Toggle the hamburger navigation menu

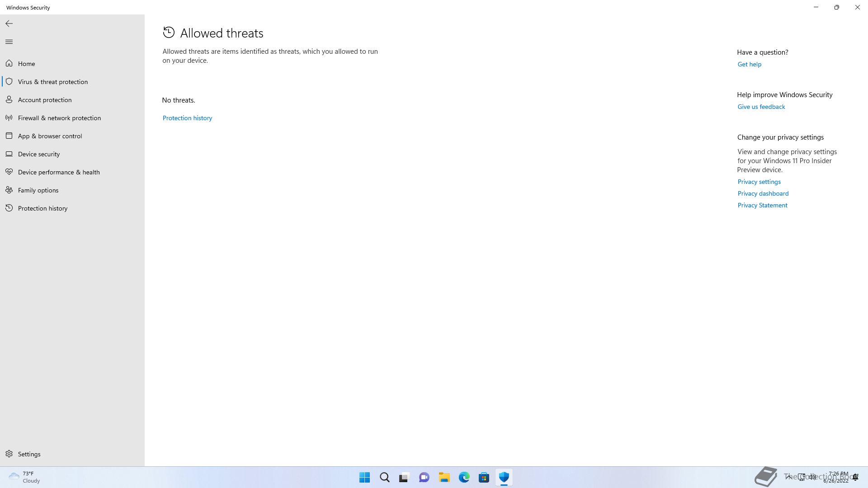tap(9, 42)
